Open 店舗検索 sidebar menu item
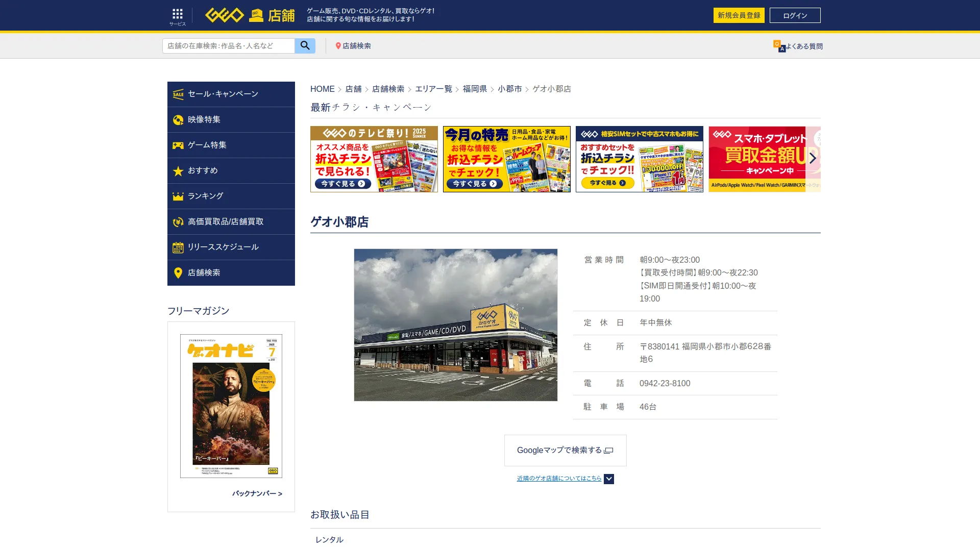Viewport: 980px width, 551px height. (x=231, y=272)
